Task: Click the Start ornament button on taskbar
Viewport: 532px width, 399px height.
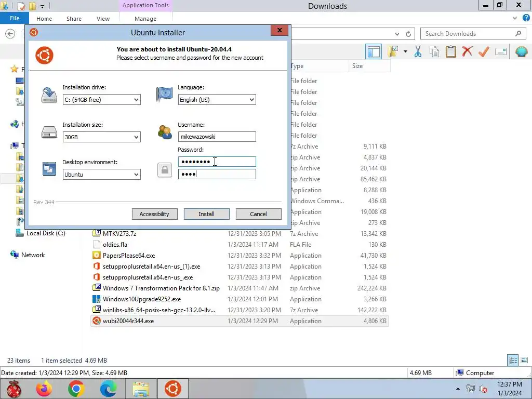Action: point(14,389)
